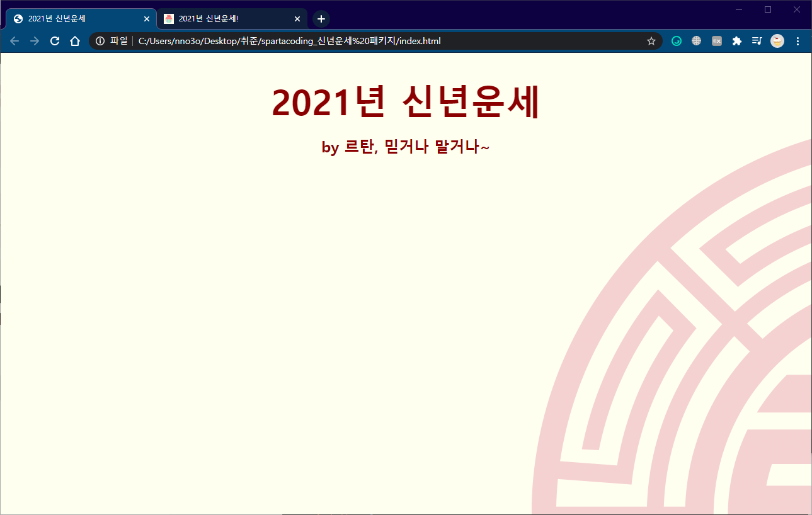Maximize the Chrome window
The height and width of the screenshot is (515, 812).
(768, 9)
